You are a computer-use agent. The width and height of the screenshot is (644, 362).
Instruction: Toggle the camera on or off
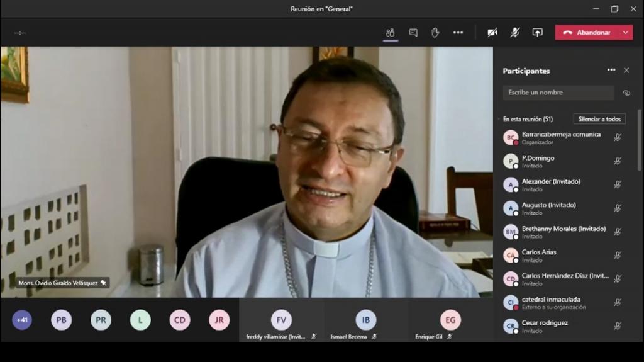492,33
